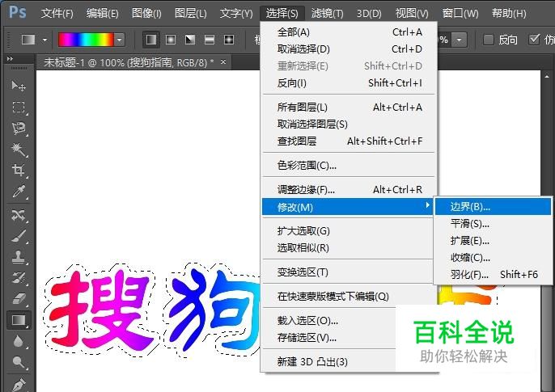Open 调整边缘(F)... dialog
This screenshot has width=555, height=392.
coord(350,190)
